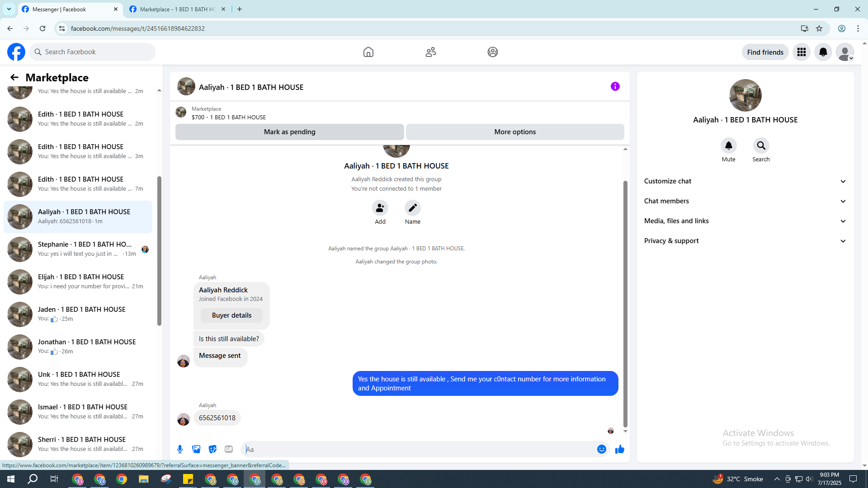Search in conversation magnifier icon
The height and width of the screenshot is (488, 868).
pos(761,145)
